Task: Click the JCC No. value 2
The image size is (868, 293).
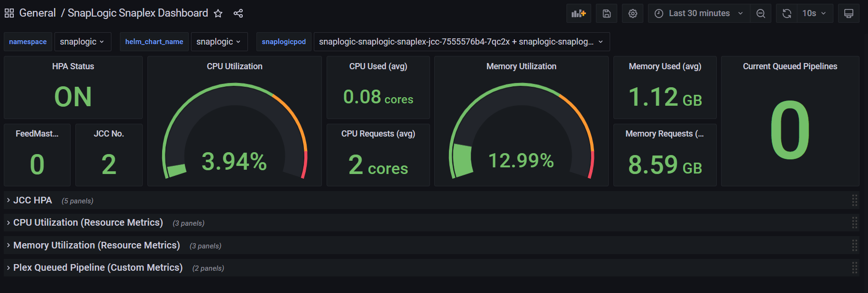Action: 109,165
